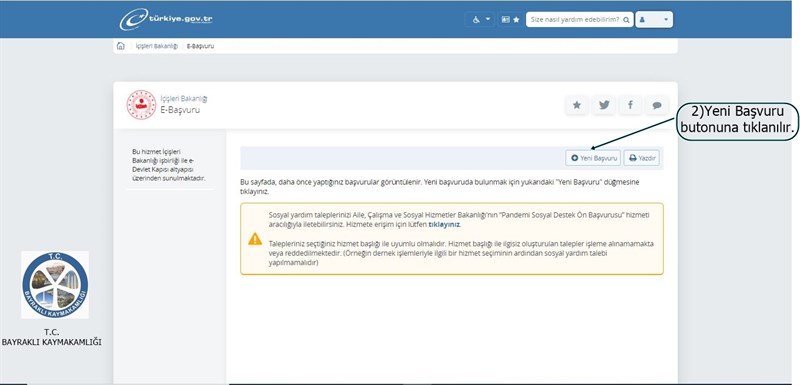
Task: Click the warning text 'Talepleriniz seçtiğiniz hizmet'
Action: click(461, 253)
